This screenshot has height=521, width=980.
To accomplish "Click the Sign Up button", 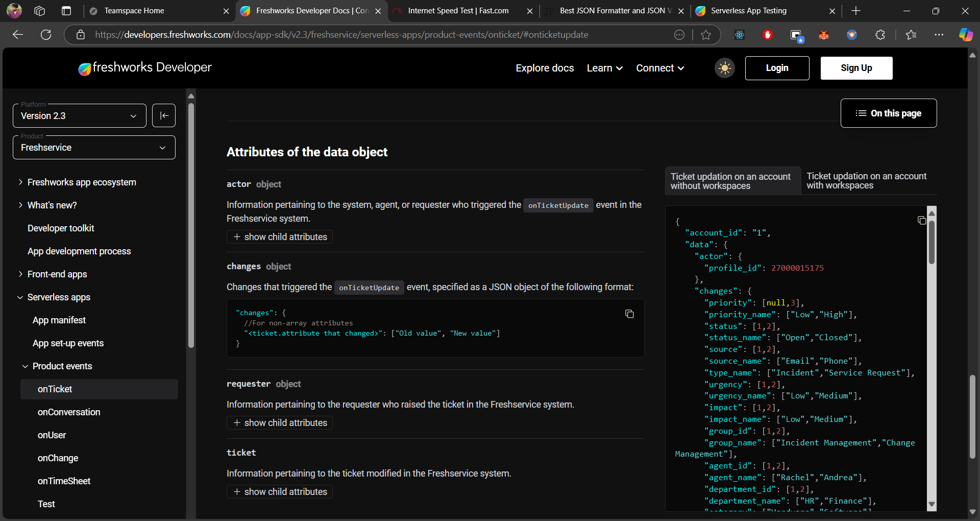I will [856, 68].
